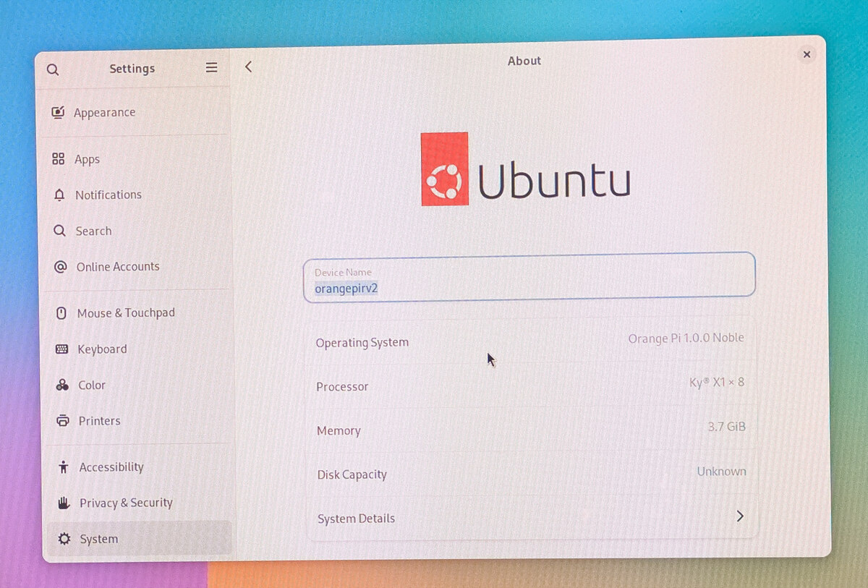Viewport: 868px width, 588px height.
Task: Click the Keyboard icon in sidebar
Action: coord(62,349)
